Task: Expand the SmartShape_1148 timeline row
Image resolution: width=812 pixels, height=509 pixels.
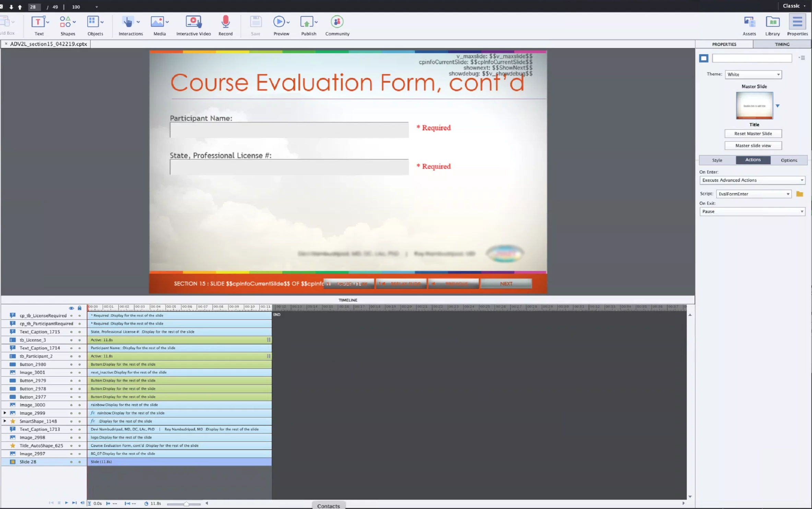Action: coord(5,421)
